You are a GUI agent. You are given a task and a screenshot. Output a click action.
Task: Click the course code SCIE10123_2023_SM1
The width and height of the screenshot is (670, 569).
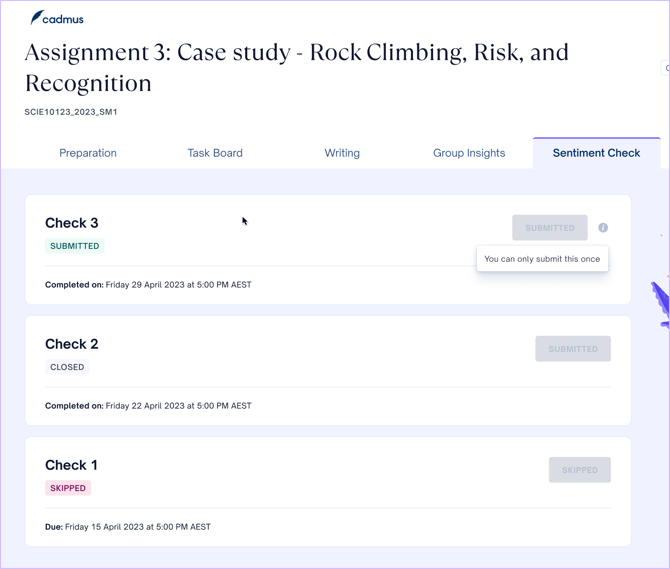click(71, 112)
